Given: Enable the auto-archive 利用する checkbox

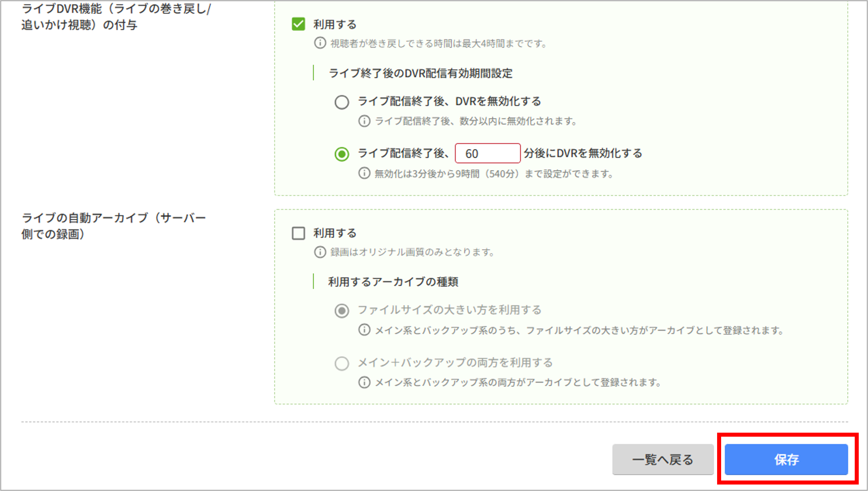Looking at the screenshot, I should click(298, 233).
